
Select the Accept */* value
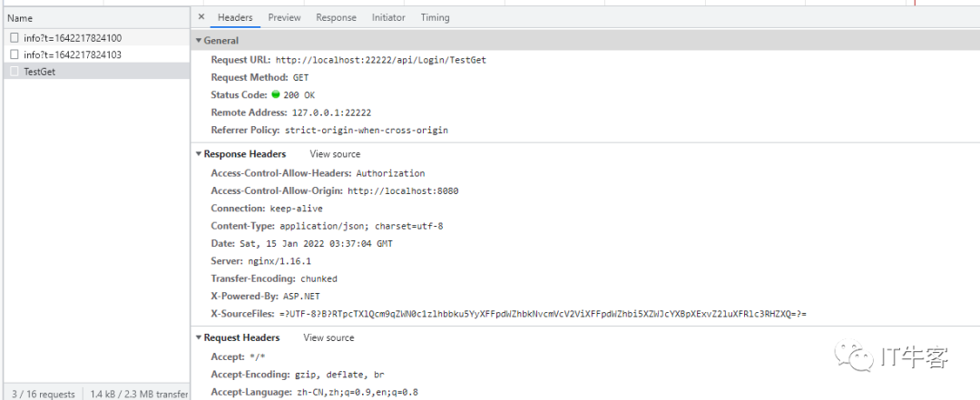coord(257,356)
